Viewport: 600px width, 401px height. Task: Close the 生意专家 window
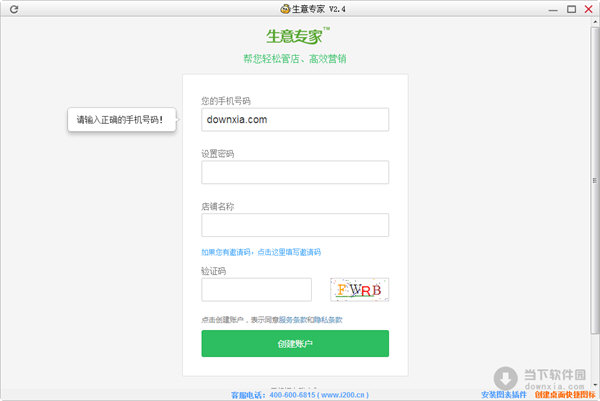coord(589,9)
